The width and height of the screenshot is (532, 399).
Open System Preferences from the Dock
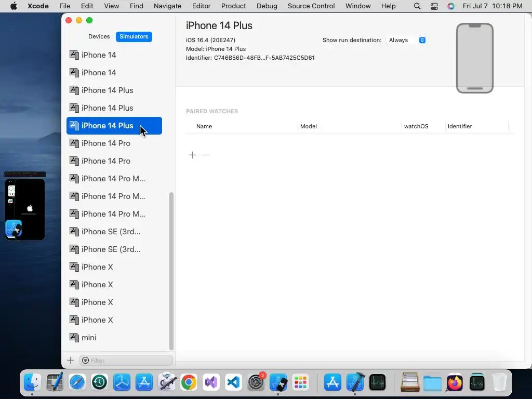click(256, 382)
